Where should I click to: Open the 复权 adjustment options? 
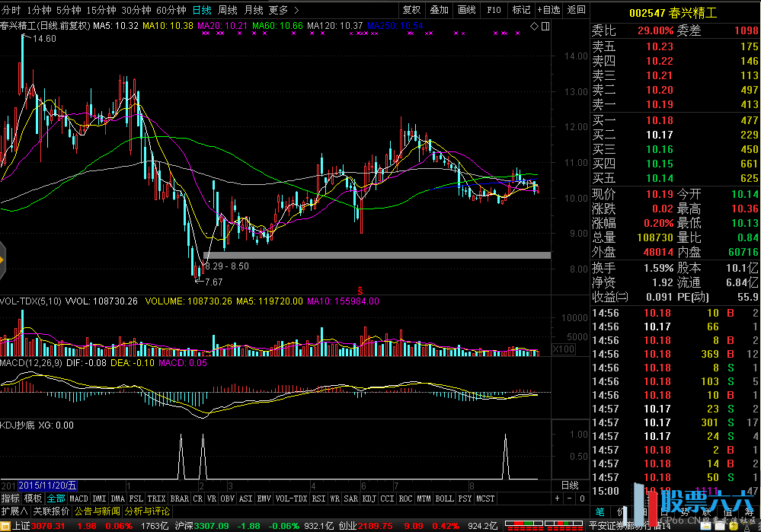tap(411, 10)
